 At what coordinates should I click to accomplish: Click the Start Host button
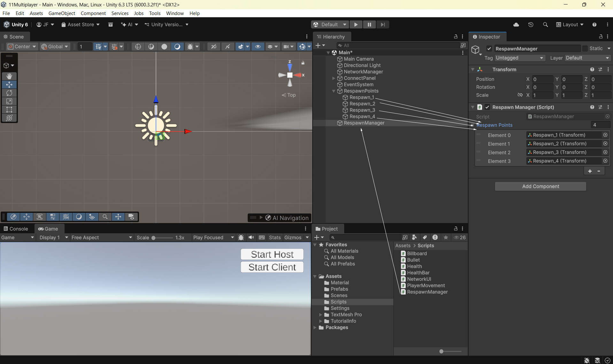coord(272,254)
